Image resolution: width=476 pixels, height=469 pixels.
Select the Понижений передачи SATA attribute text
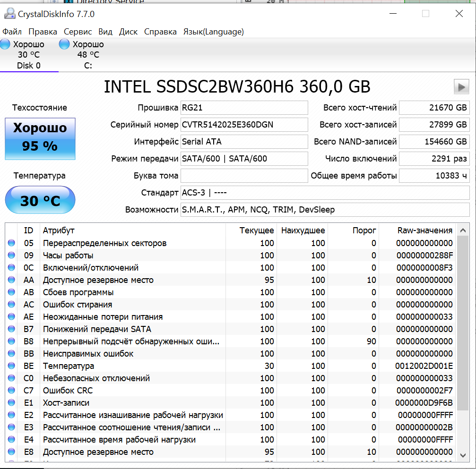(x=97, y=329)
